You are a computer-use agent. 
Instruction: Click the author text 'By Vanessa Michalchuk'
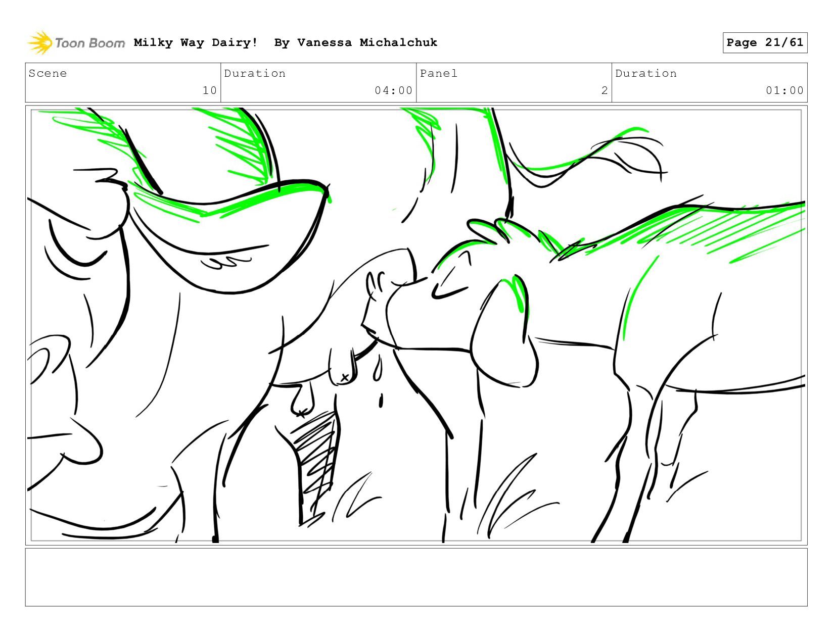(356, 42)
